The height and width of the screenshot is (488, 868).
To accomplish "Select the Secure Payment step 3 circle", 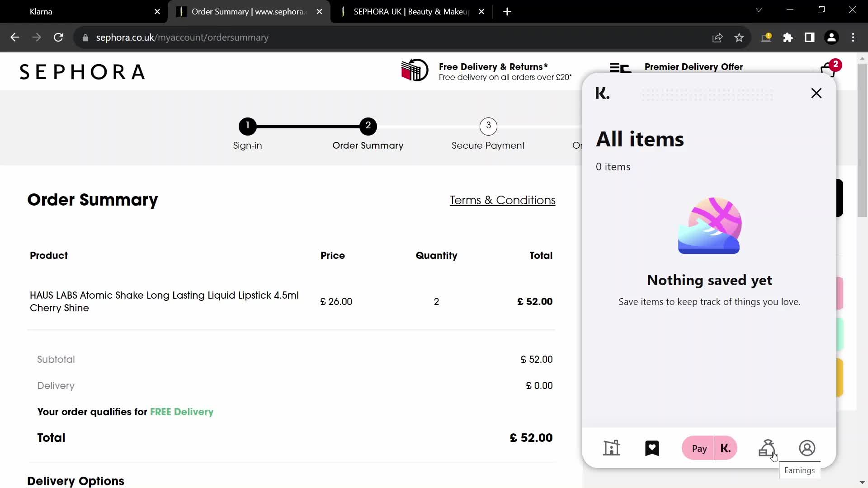I will click(x=488, y=126).
